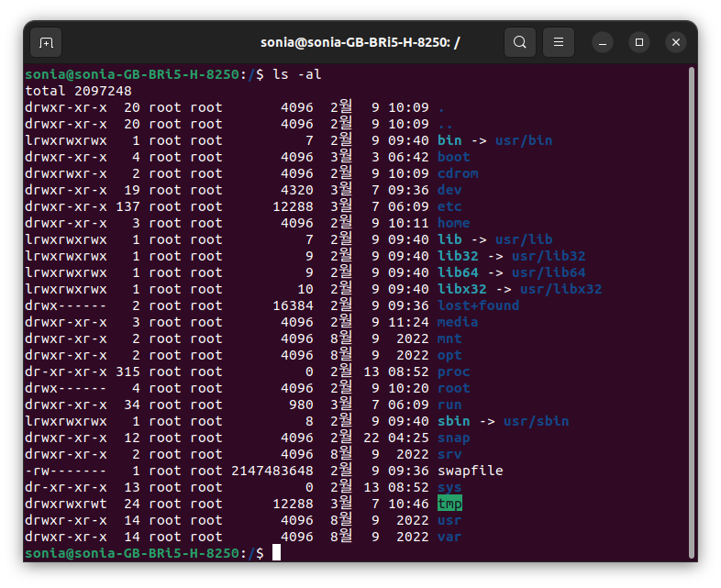Click the time 06:42 in boot row

click(408, 157)
